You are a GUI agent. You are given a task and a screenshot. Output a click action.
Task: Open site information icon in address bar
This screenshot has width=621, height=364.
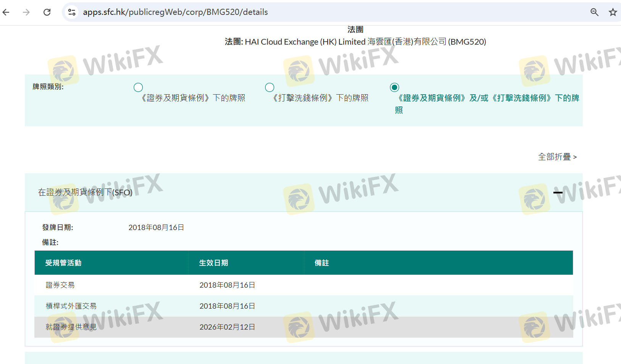click(72, 12)
